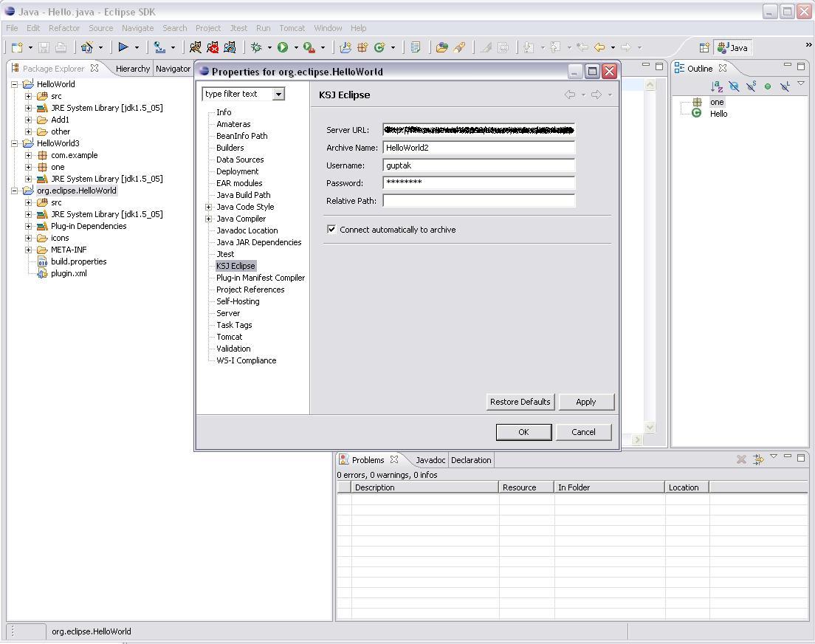Click the New Java Class toolbar icon
Viewport: 815px width, 644px height.
tap(379, 47)
